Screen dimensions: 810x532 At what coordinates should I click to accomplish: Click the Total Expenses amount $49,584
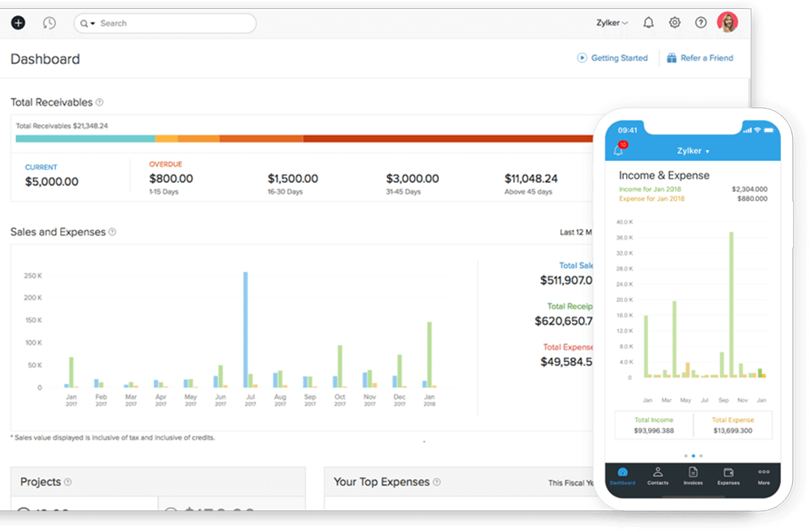click(566, 362)
